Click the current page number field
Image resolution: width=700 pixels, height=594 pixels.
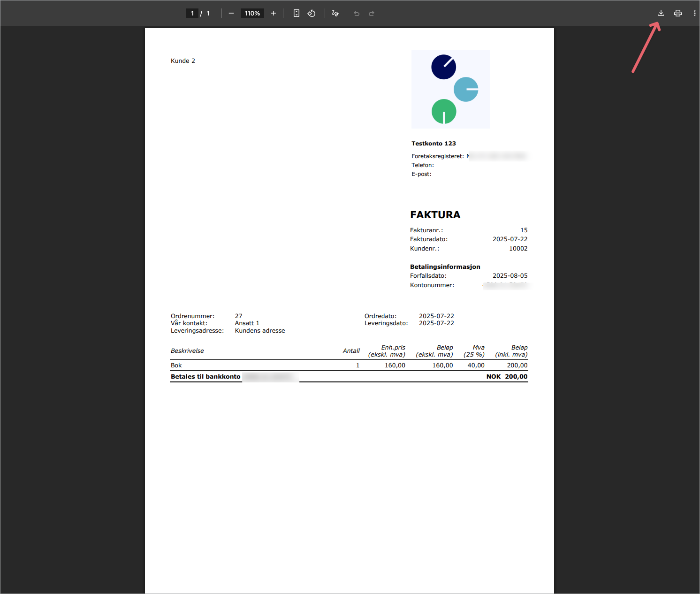click(192, 13)
